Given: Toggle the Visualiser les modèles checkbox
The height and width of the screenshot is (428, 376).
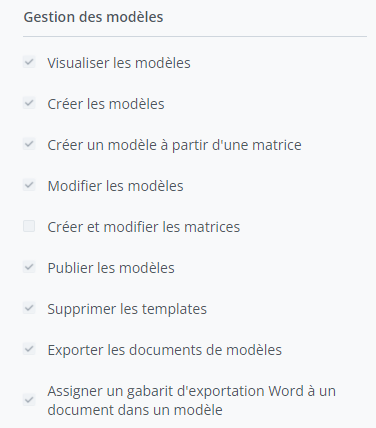Looking at the screenshot, I should point(29,62).
